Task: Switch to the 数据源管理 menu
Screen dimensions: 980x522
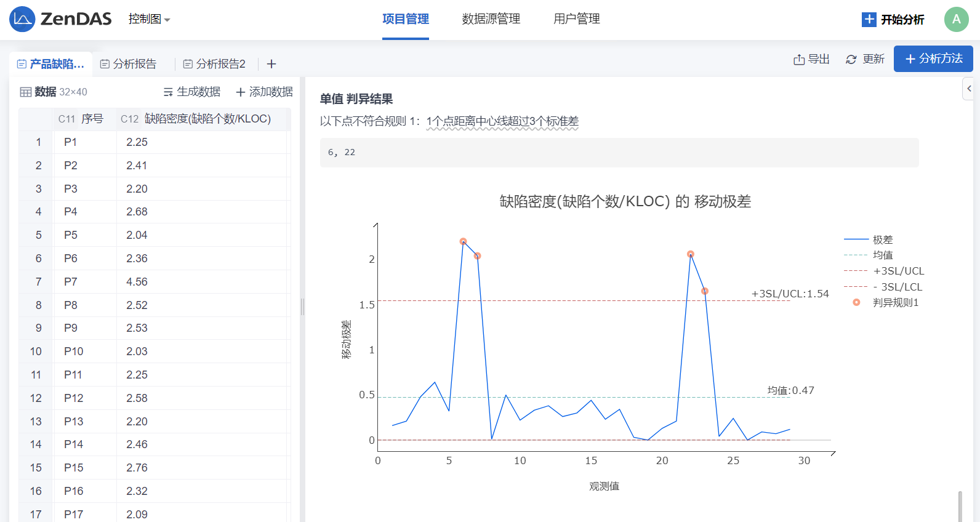Action: pyautogui.click(x=491, y=19)
